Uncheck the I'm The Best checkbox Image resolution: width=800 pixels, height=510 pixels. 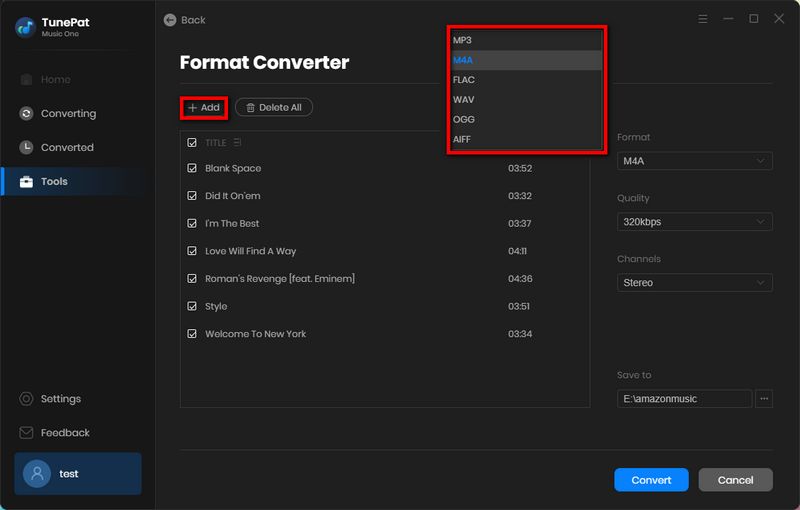[x=192, y=223]
